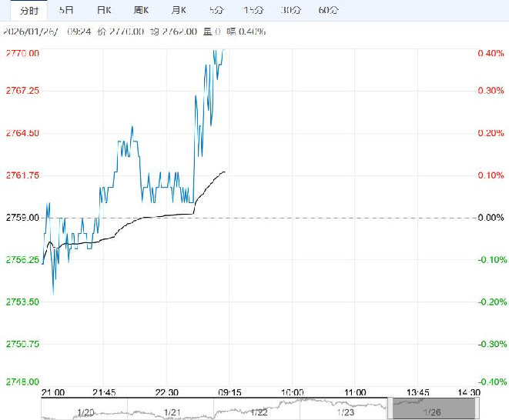This screenshot has width=509, height=420.
Task: Click the 09:15 time axis label
Action: click(x=229, y=392)
